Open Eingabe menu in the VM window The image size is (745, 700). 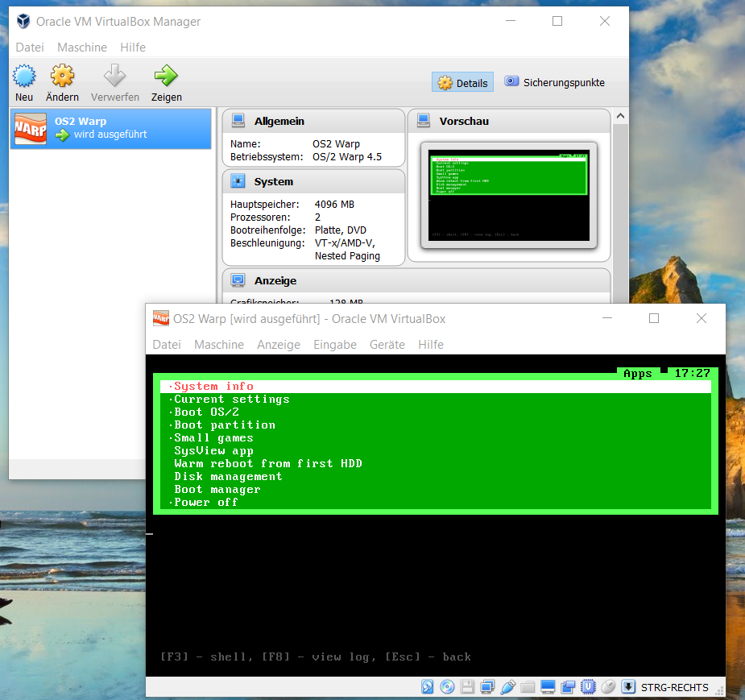(335, 345)
